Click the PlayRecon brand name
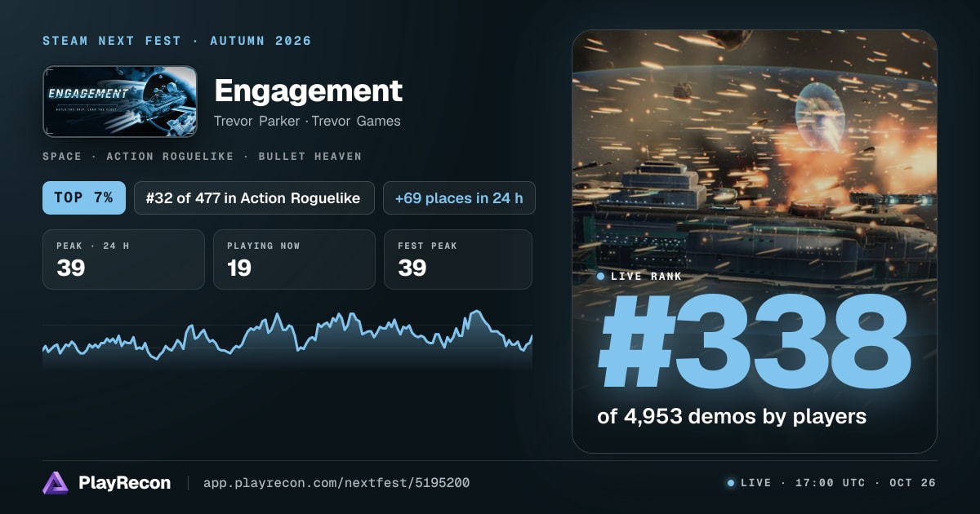This screenshot has width=980, height=514. [124, 483]
